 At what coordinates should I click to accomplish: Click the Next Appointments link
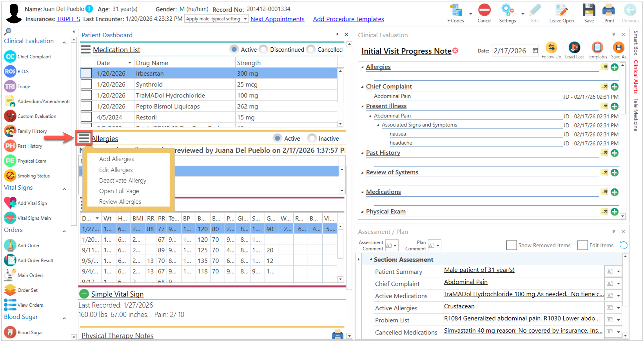click(x=277, y=19)
